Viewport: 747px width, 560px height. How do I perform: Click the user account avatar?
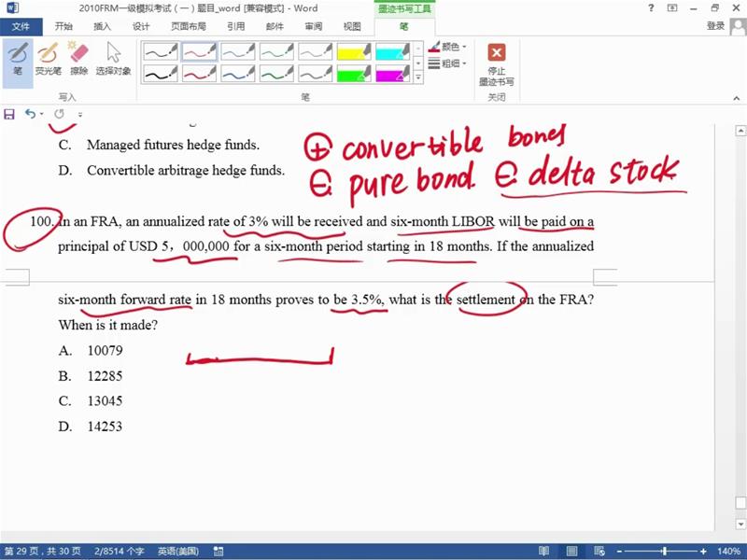738,26
